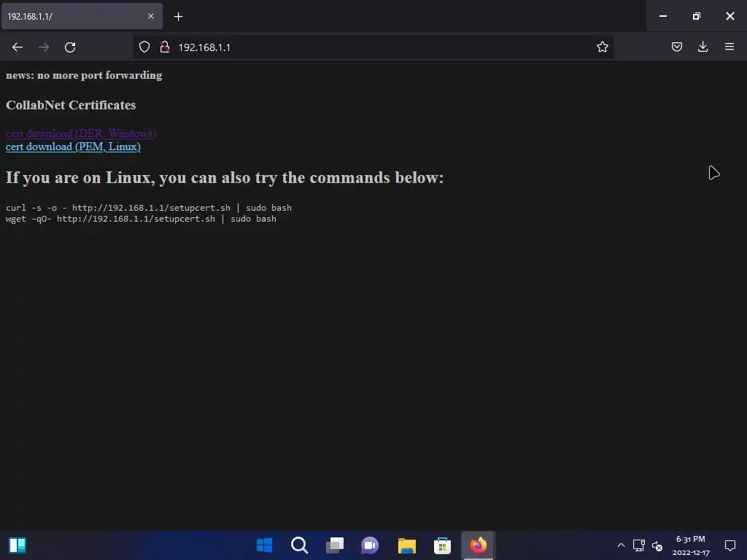Screen dimensions: 747x560
Task: Download the DER Windows certificate
Action: [81, 133]
